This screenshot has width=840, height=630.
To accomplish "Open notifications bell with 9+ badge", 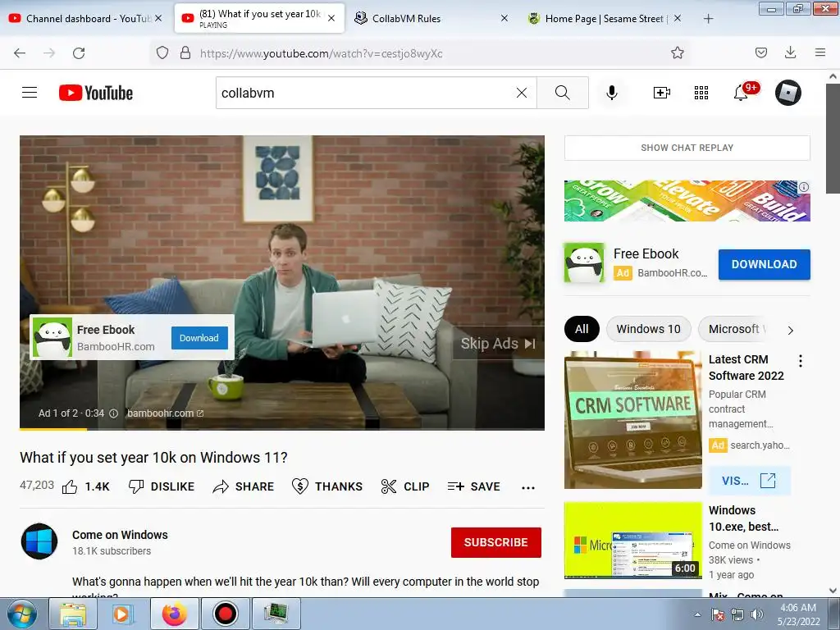I will [742, 93].
